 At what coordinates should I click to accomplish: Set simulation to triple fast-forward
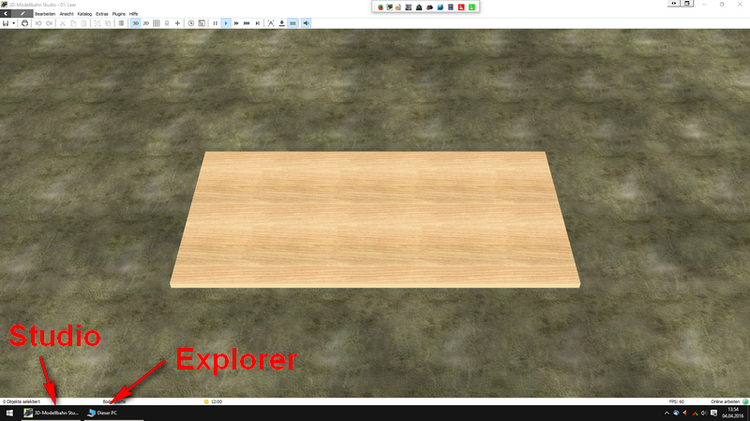click(x=247, y=23)
